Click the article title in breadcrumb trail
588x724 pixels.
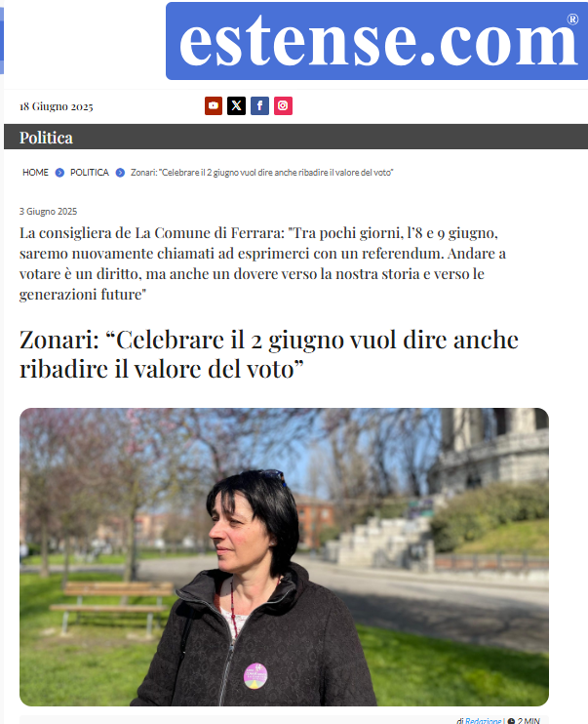coord(261,173)
